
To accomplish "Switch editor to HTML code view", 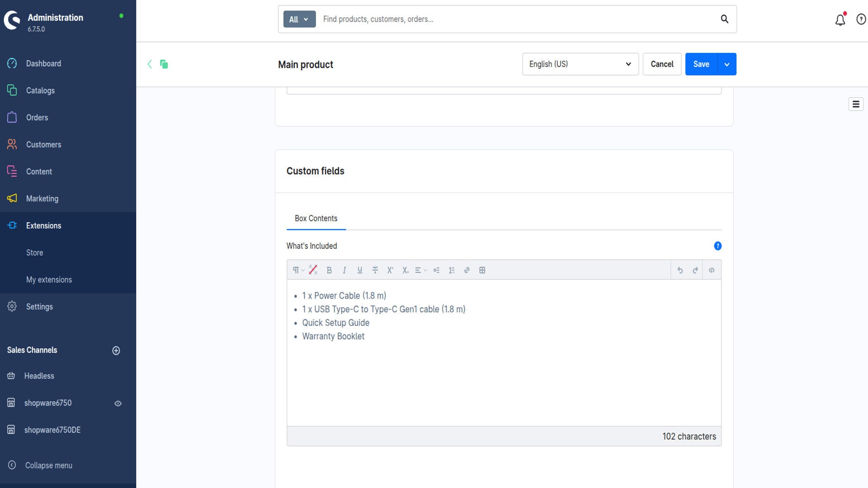I will [x=712, y=270].
